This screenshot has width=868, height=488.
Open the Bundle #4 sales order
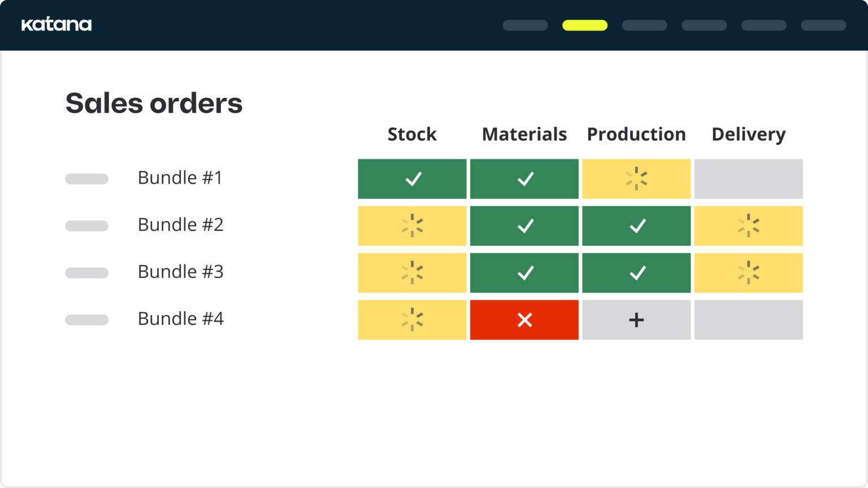[x=181, y=319]
